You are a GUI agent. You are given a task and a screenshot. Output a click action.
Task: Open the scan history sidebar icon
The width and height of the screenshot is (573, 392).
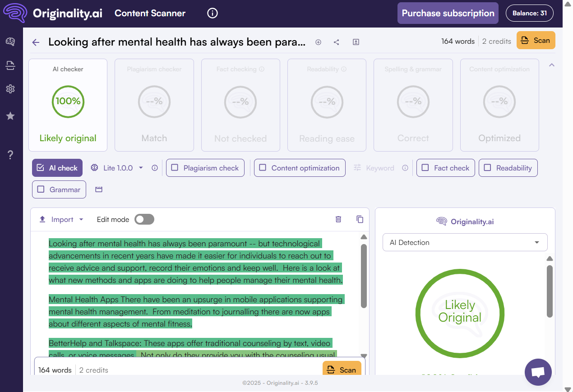pyautogui.click(x=10, y=66)
